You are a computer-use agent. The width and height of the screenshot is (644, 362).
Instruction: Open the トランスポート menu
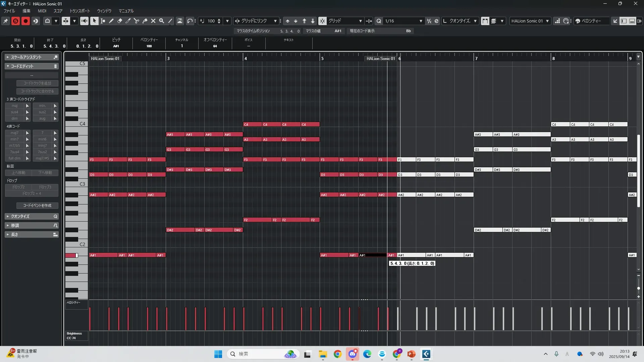tap(79, 11)
